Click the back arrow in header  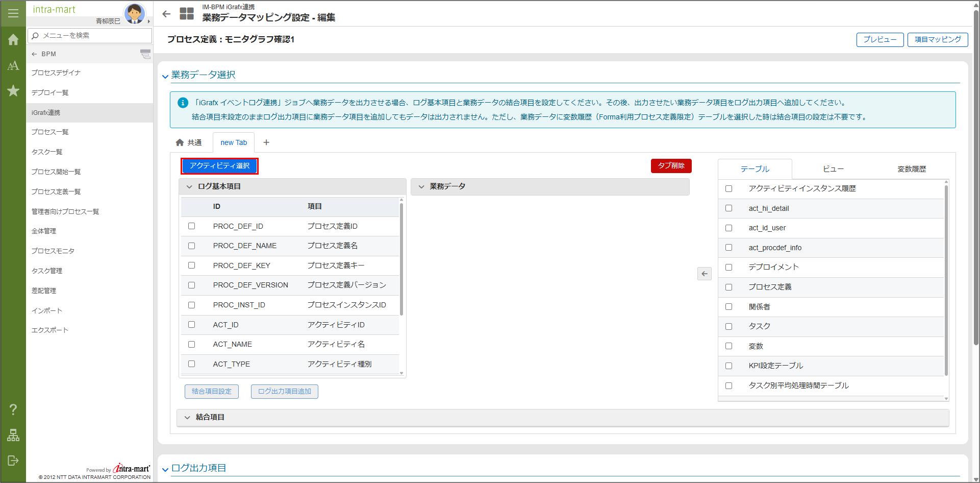pyautogui.click(x=166, y=14)
